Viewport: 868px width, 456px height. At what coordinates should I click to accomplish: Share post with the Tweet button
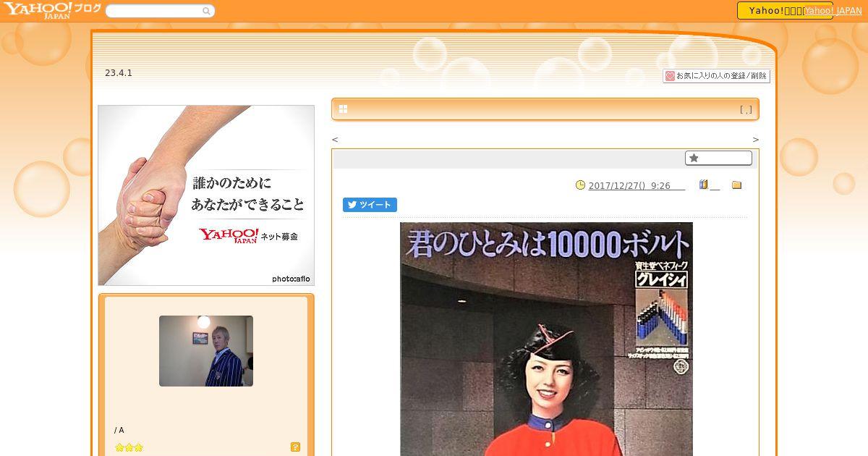pos(370,205)
